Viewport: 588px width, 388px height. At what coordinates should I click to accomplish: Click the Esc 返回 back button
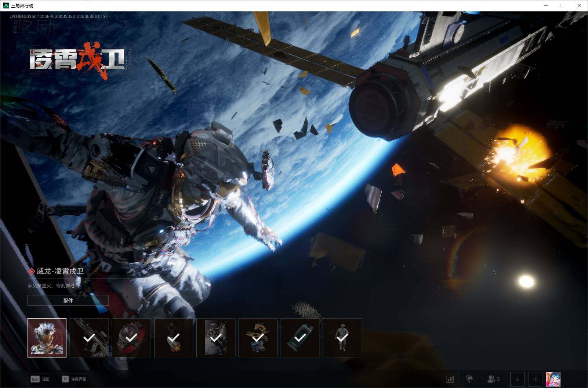(40, 379)
